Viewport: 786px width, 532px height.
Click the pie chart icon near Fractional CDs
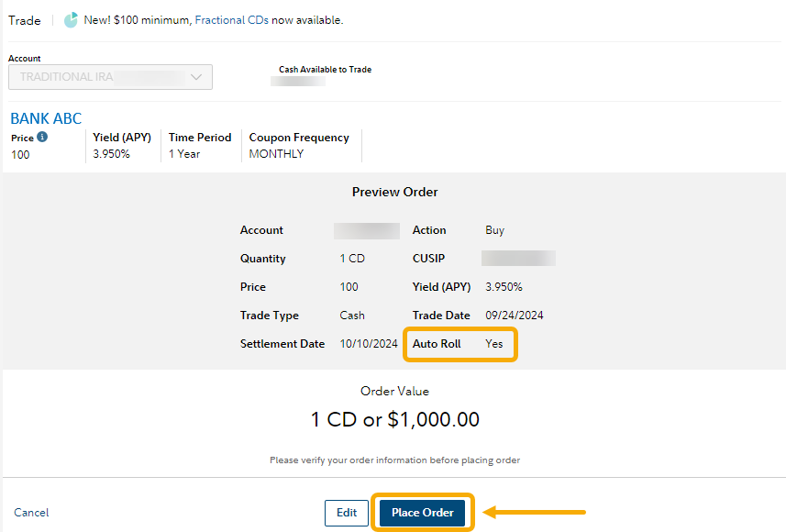71,20
